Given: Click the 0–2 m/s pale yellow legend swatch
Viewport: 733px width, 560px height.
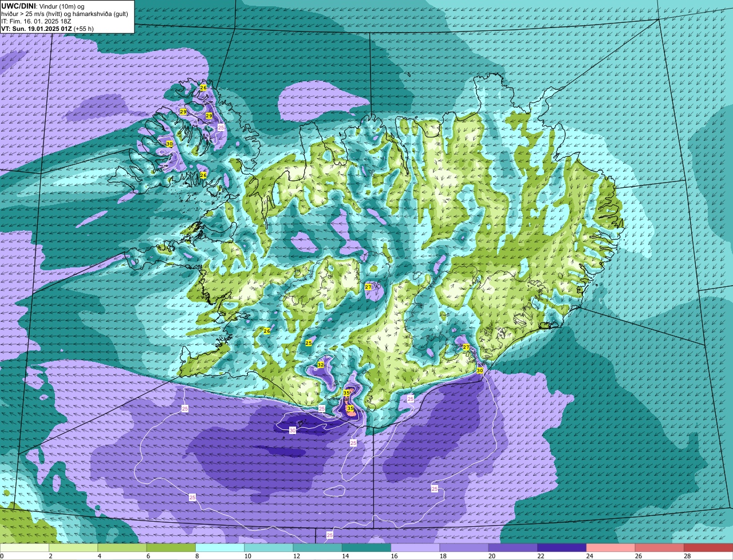Looking at the screenshot, I should (25, 547).
